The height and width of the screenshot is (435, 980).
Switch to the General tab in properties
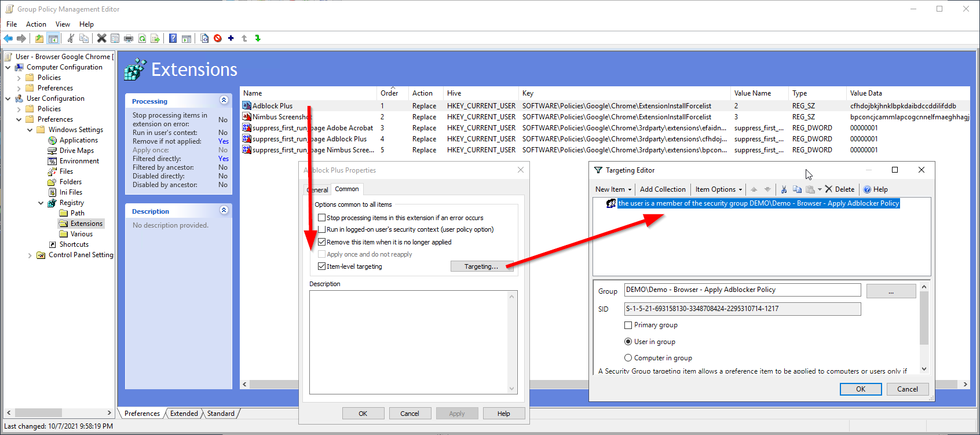coord(318,190)
